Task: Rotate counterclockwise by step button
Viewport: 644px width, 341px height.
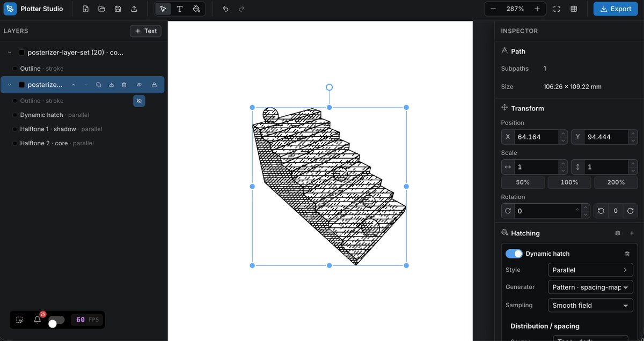Action: [601, 211]
